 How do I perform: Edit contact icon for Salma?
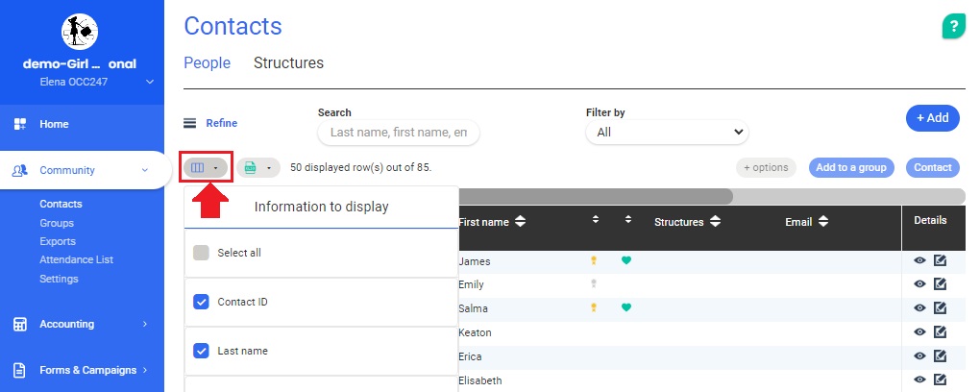[x=940, y=307]
